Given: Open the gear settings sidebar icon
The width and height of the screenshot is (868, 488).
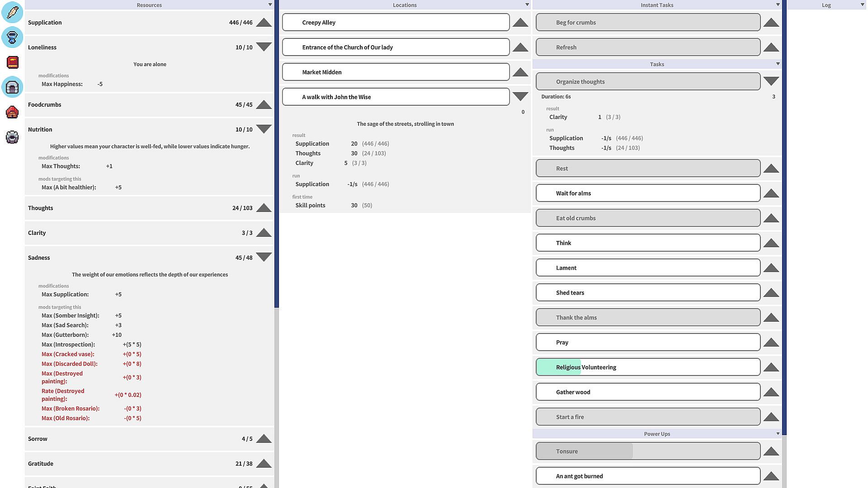Looking at the screenshot, I should click(12, 136).
